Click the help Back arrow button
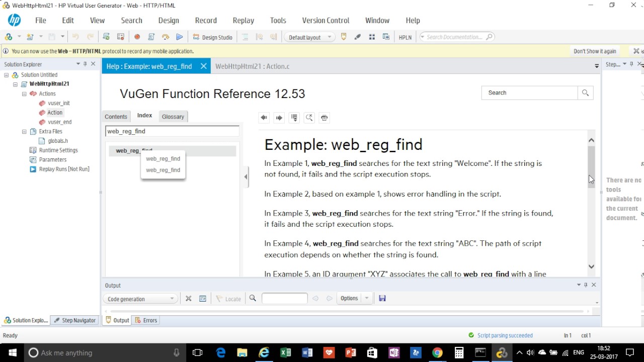The image size is (644, 362). (x=264, y=118)
